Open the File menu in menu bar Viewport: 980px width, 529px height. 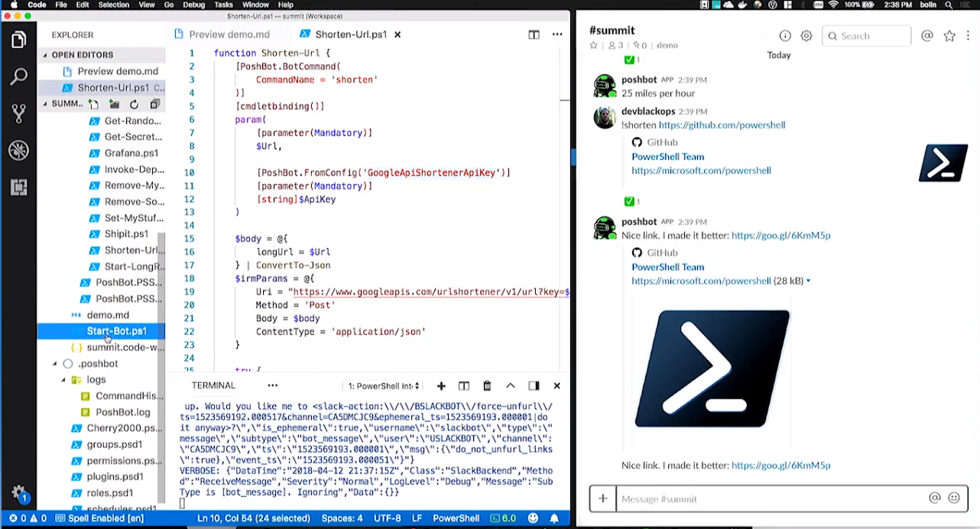(x=60, y=5)
